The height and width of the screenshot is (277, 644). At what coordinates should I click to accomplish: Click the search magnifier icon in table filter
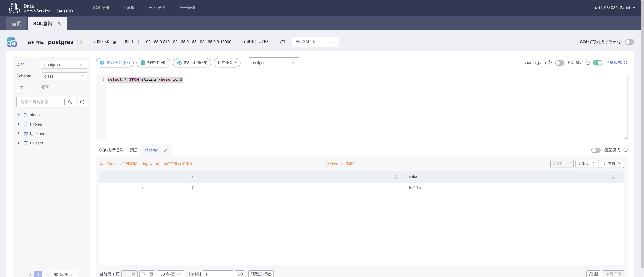[70, 102]
